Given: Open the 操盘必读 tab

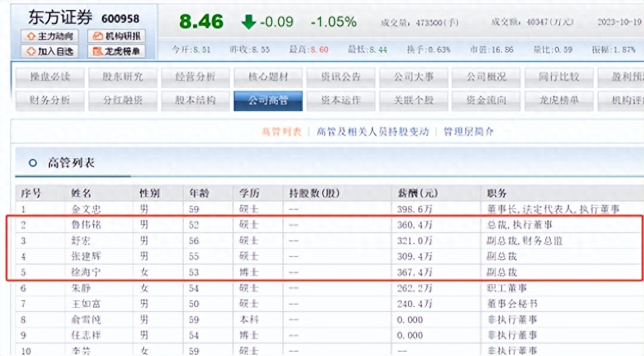Looking at the screenshot, I should (x=50, y=77).
